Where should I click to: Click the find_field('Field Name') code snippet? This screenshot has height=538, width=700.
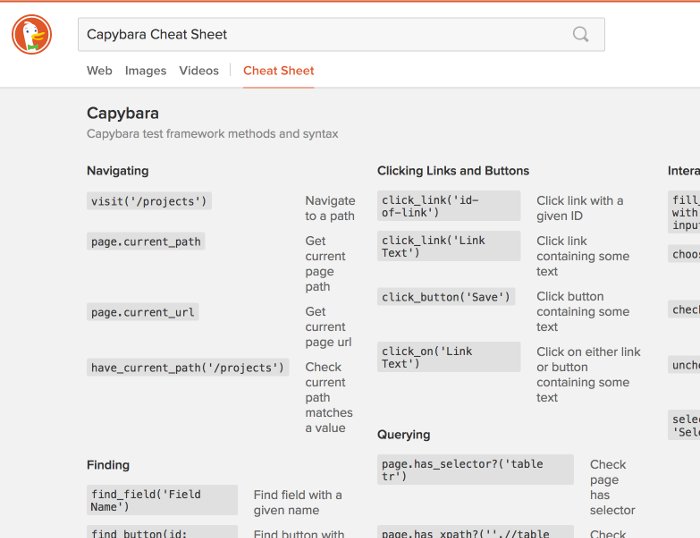click(x=162, y=500)
